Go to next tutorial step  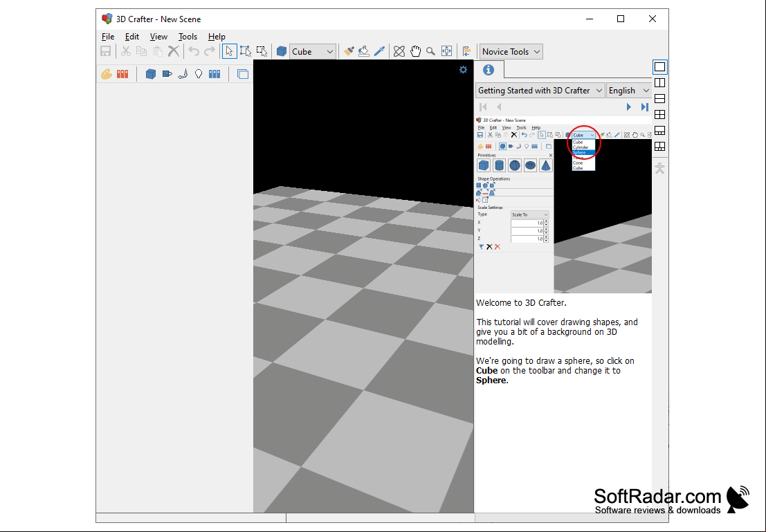tap(629, 107)
